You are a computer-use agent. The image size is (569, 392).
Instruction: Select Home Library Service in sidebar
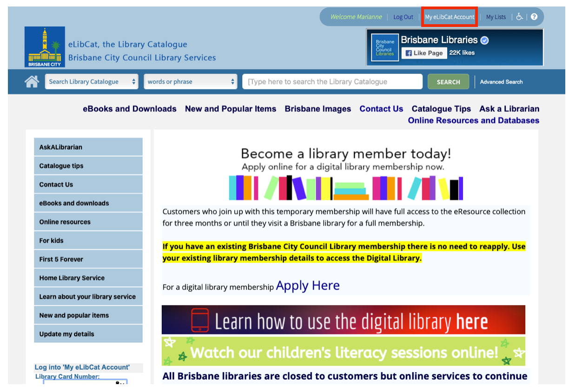88,278
